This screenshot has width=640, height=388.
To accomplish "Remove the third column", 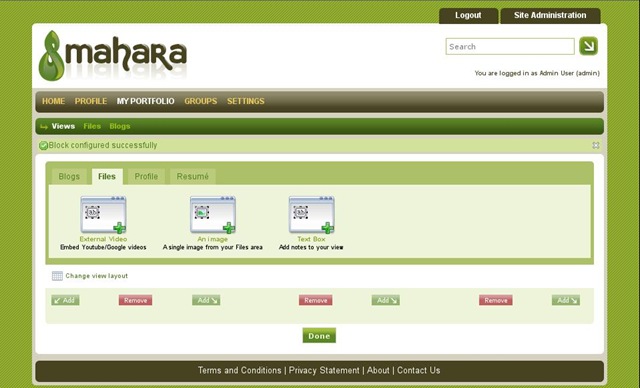I will point(496,300).
